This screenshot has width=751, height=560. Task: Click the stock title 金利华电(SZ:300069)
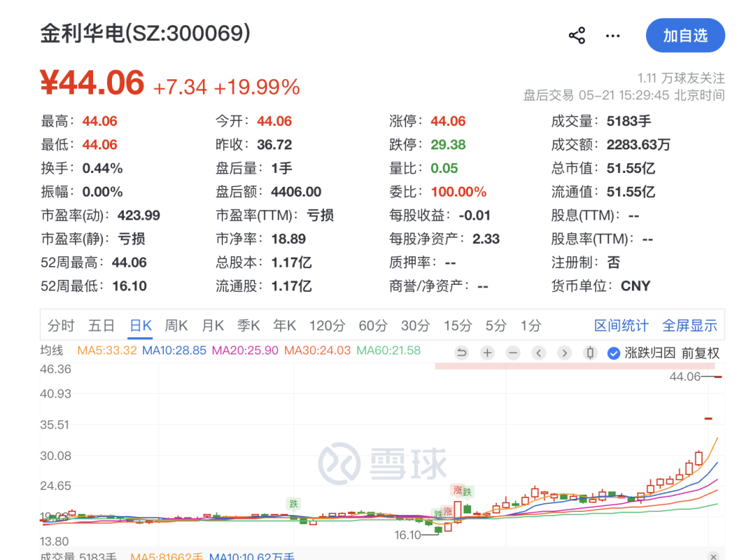[x=145, y=33]
